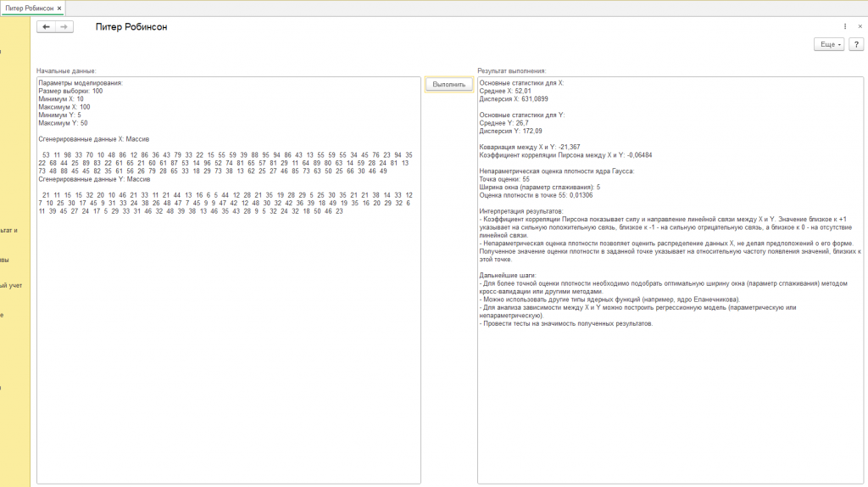Click the 'Начальные данные:' label

pyautogui.click(x=66, y=71)
